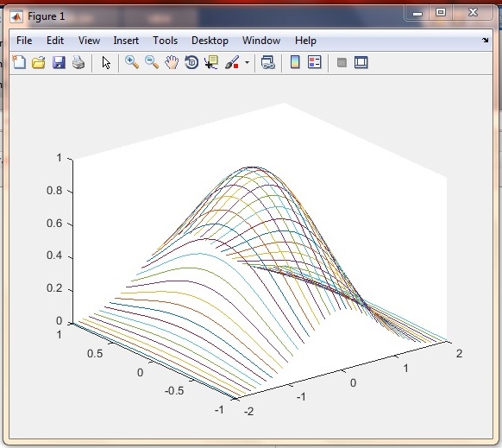
Task: Activate the Zoom In magnifier tool
Action: click(132, 62)
